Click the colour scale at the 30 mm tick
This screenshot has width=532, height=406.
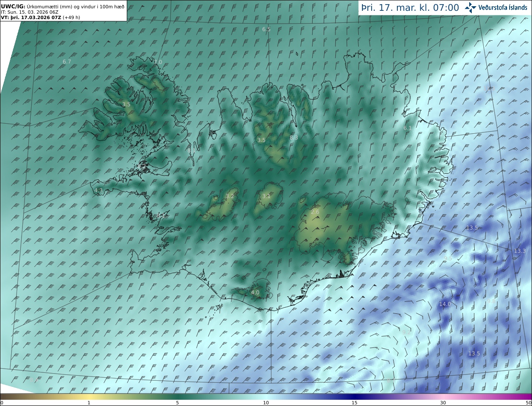[x=443, y=396]
